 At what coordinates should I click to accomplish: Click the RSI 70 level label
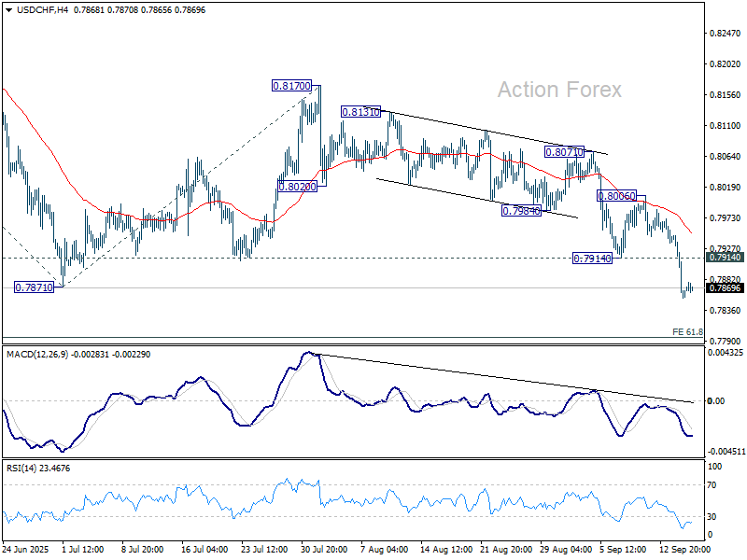click(x=712, y=485)
